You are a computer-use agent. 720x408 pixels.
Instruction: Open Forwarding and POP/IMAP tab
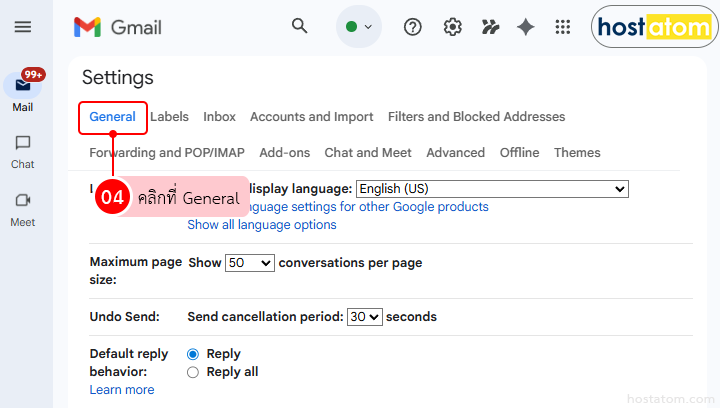[x=167, y=153]
